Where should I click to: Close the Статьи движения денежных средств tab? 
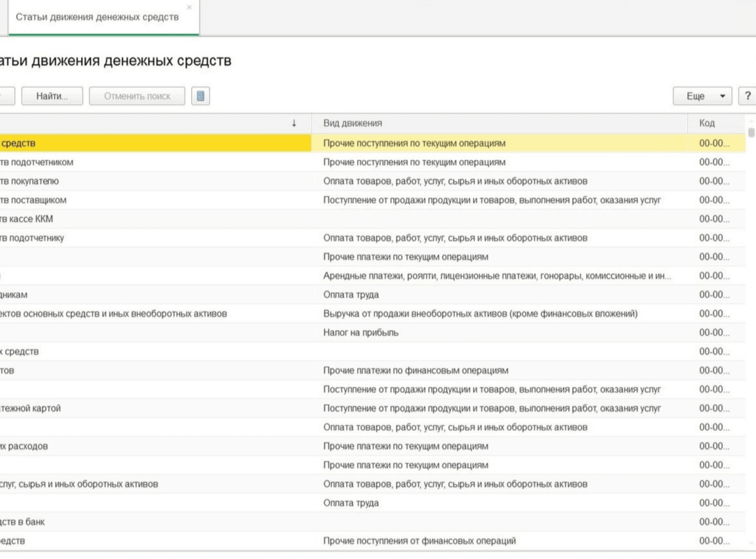(x=189, y=8)
